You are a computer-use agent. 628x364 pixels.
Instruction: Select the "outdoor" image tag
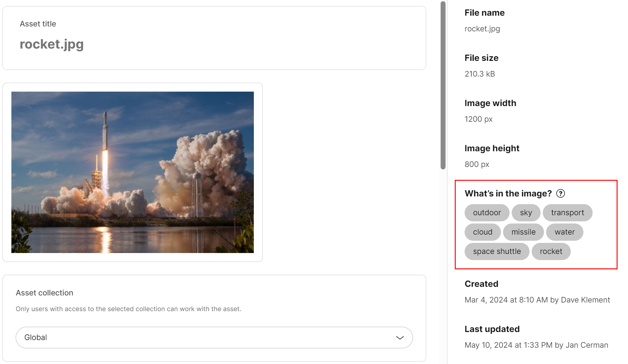[x=486, y=212]
